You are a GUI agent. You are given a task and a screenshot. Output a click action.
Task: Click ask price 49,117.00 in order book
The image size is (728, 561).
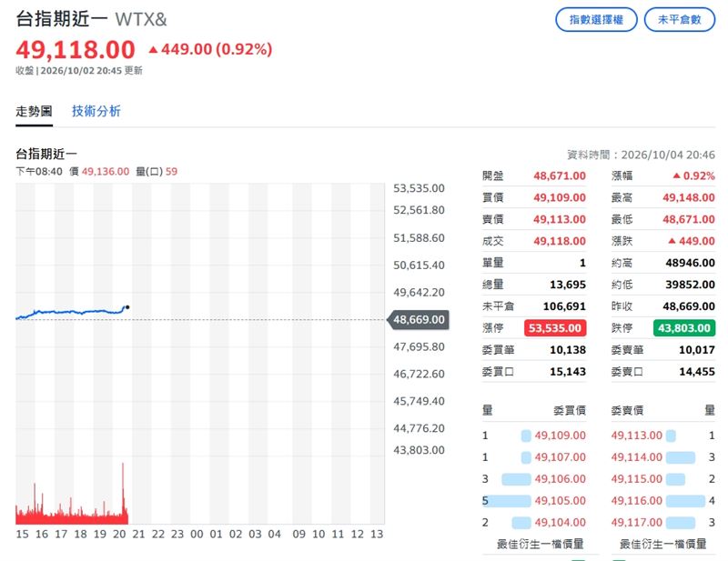click(636, 523)
